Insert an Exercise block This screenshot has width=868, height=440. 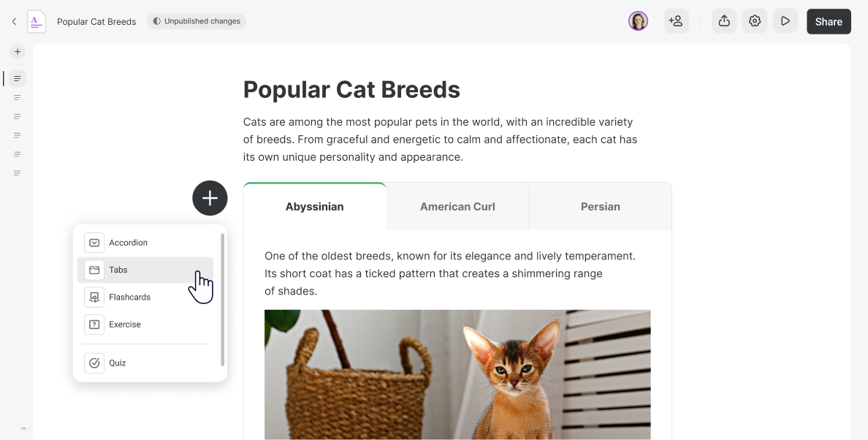click(145, 325)
